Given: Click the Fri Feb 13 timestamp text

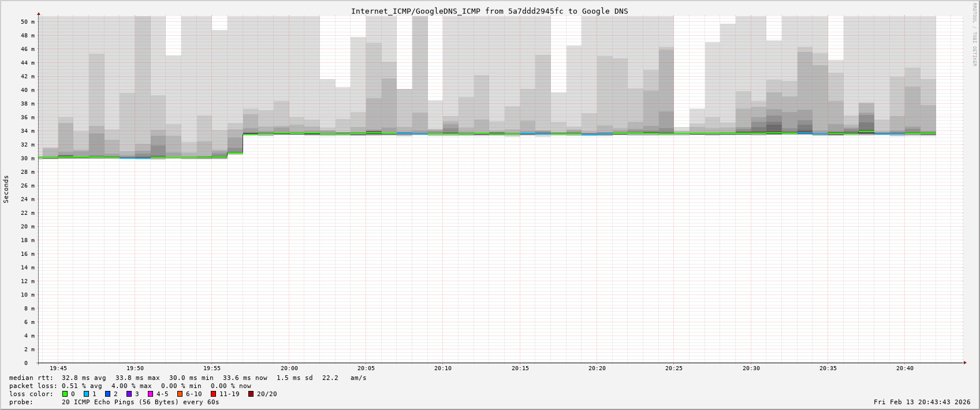Looking at the screenshot, I should tap(922, 402).
